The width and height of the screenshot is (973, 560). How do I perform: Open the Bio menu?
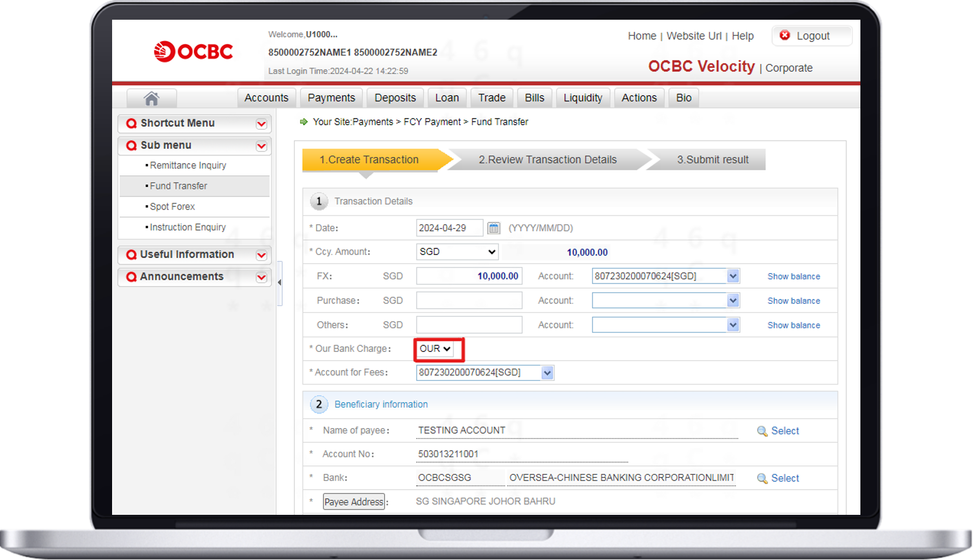coord(683,98)
